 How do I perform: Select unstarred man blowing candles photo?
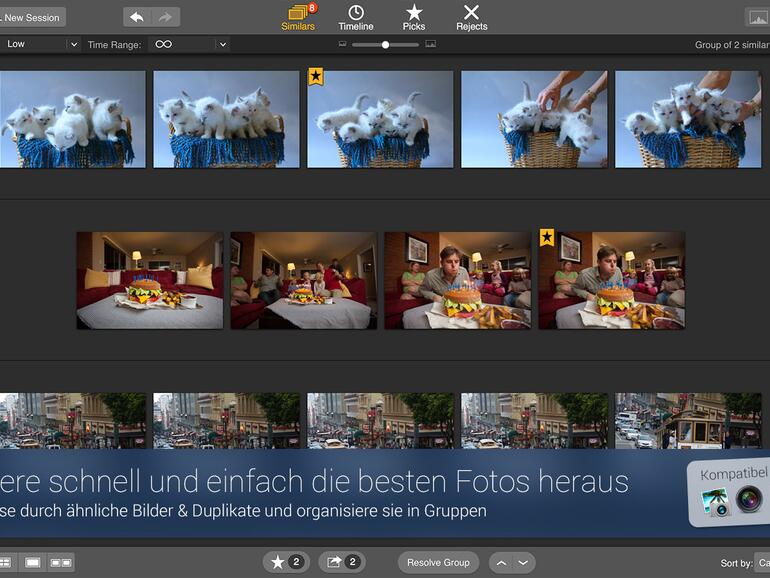tap(458, 280)
